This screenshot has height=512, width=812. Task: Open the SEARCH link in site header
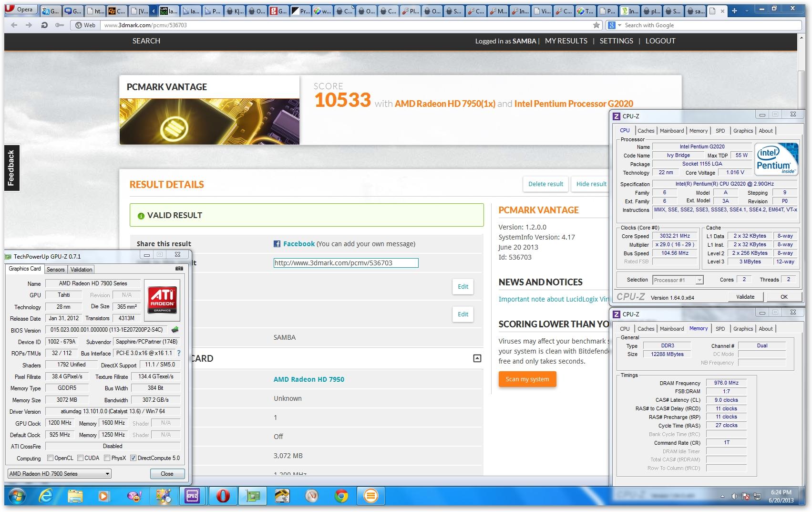pyautogui.click(x=146, y=41)
